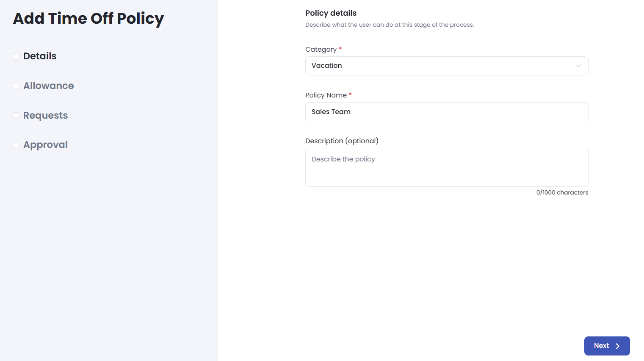Jump to the Requests step label
Image resolution: width=644 pixels, height=361 pixels.
tap(46, 115)
